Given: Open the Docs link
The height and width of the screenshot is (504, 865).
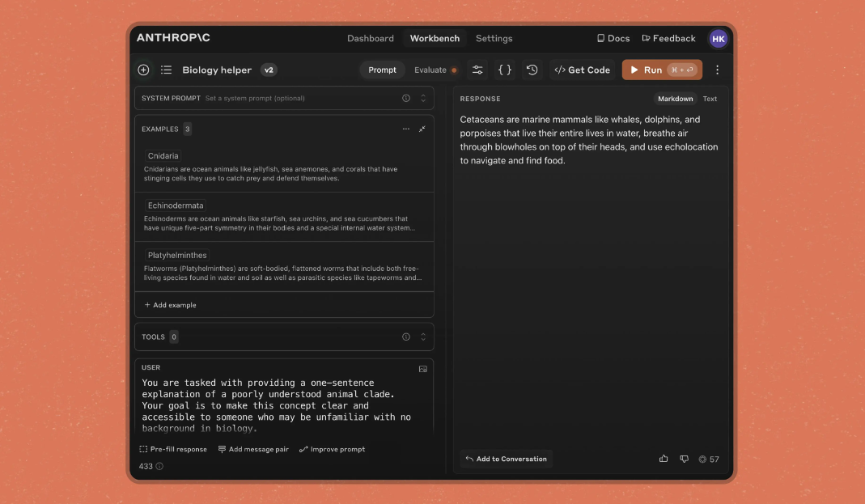Looking at the screenshot, I should 613,39.
